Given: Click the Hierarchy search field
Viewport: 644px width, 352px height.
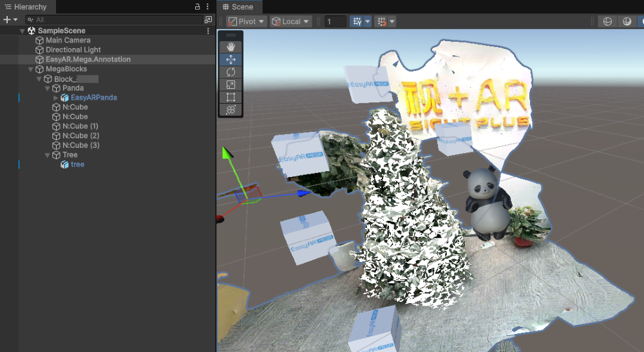Looking at the screenshot, I should [115, 19].
